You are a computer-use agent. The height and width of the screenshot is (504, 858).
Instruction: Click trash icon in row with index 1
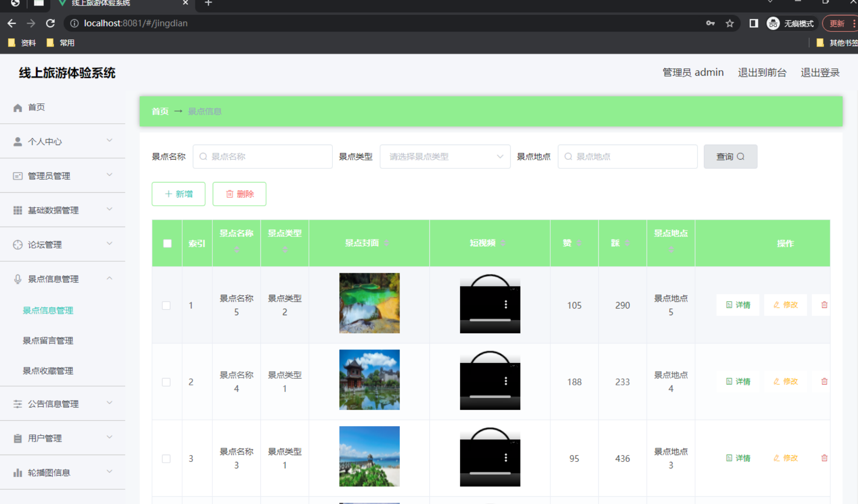click(x=824, y=305)
